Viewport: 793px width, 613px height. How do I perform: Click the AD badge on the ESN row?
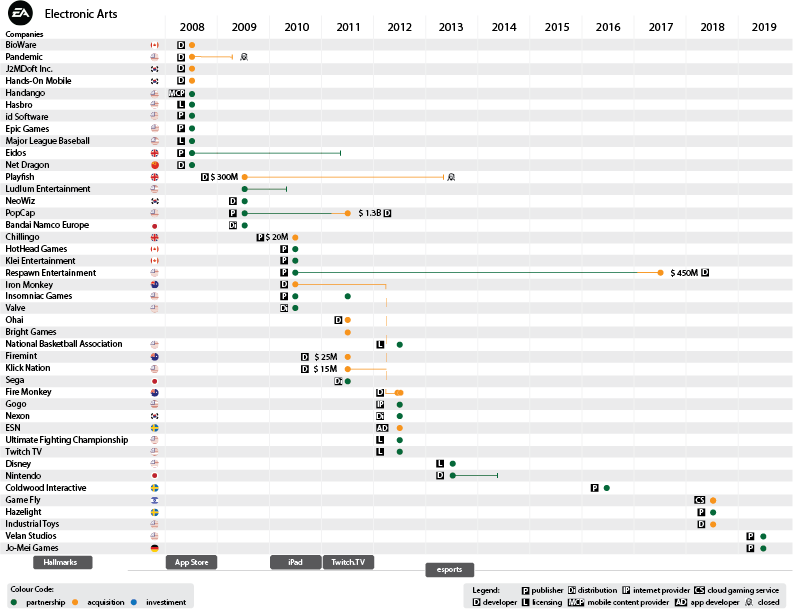pos(381,428)
